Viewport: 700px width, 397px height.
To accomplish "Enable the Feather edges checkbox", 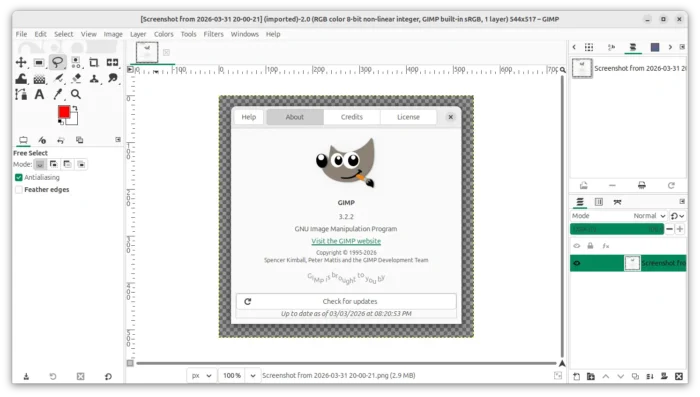I will click(19, 189).
